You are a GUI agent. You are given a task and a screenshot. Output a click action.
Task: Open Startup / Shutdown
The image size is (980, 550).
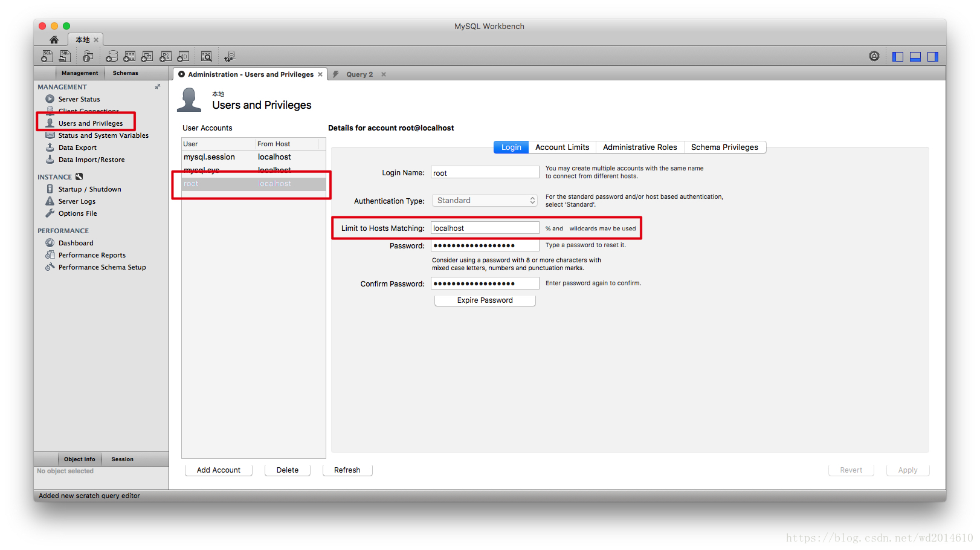(89, 189)
